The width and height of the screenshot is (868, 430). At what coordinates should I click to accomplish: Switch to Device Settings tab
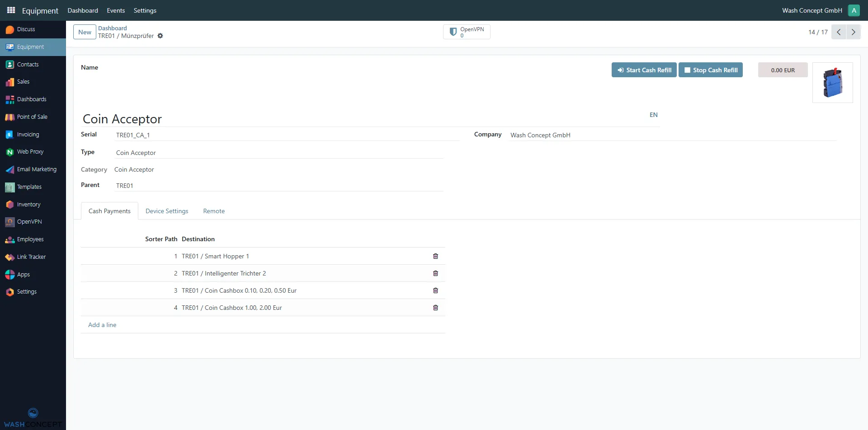167,211
